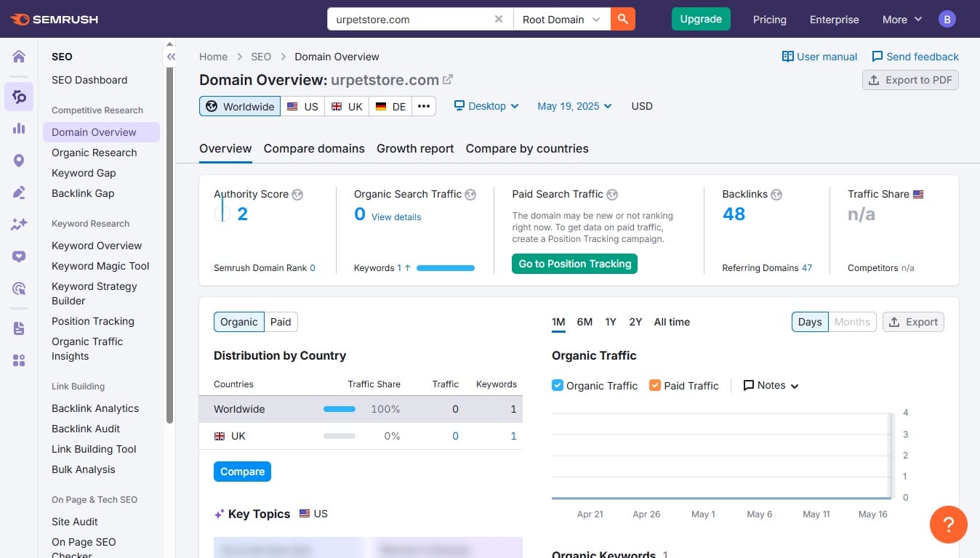Toggle the Organic Traffic checkbox
The width and height of the screenshot is (980, 558).
[558, 385]
